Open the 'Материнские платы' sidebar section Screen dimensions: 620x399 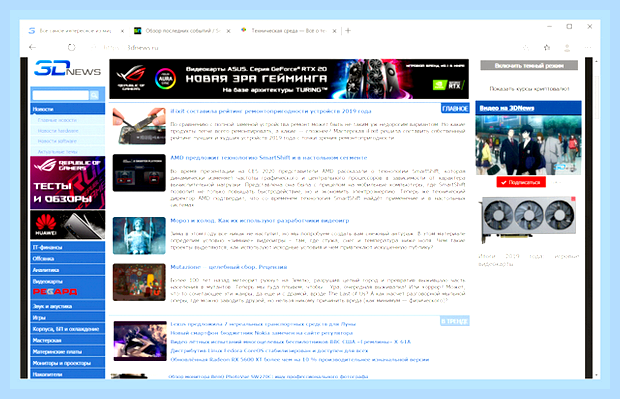pos(68,352)
